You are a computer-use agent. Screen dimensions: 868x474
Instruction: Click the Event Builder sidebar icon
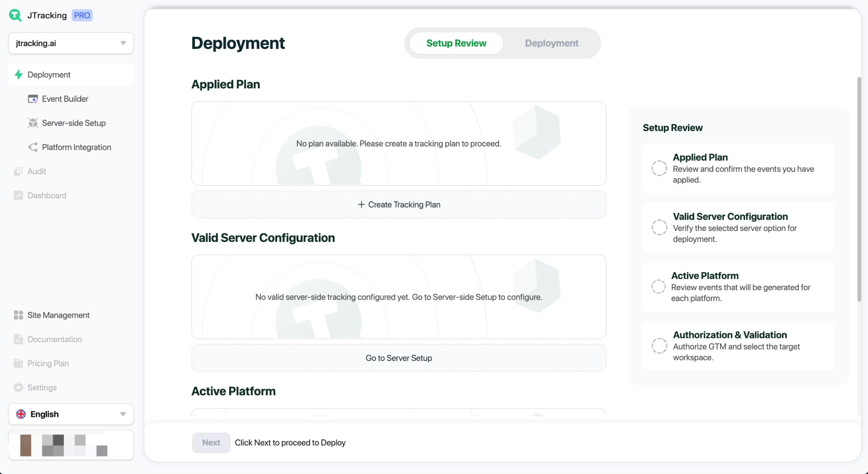33,99
